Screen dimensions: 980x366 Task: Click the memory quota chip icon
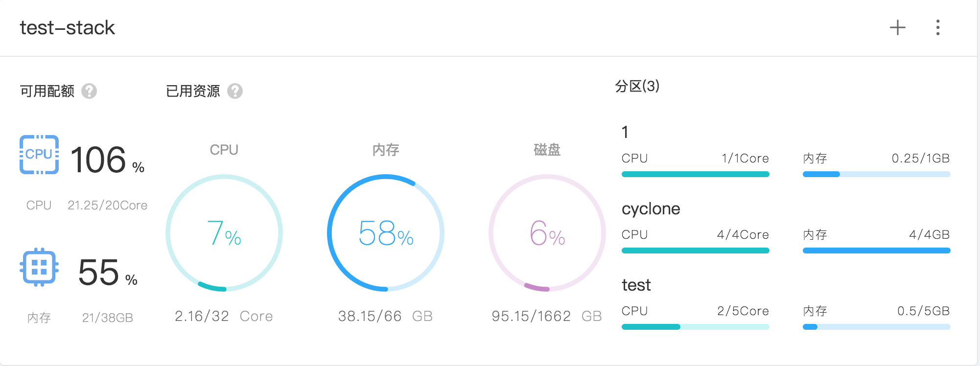[x=39, y=267]
